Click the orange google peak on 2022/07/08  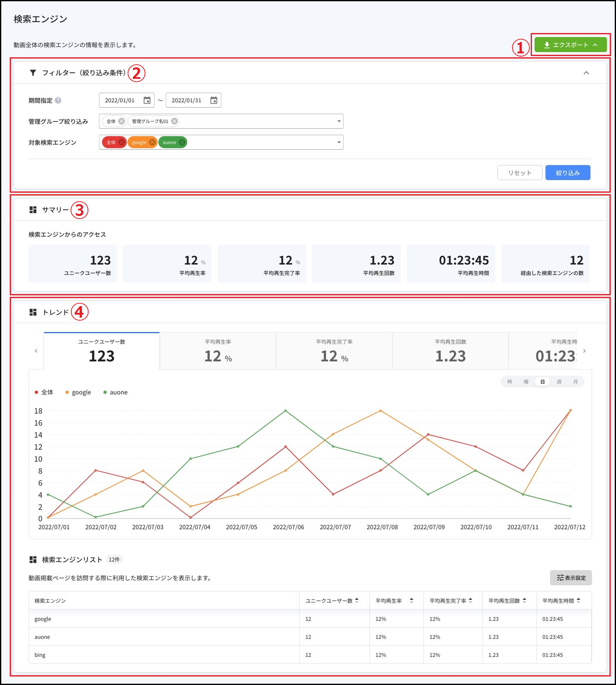(x=380, y=411)
